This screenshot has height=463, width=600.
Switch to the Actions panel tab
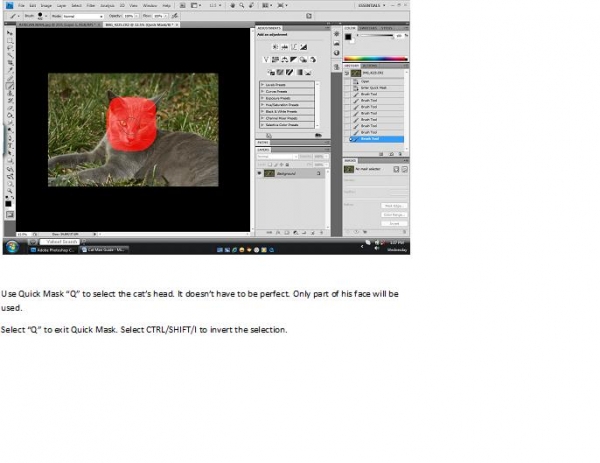point(369,66)
